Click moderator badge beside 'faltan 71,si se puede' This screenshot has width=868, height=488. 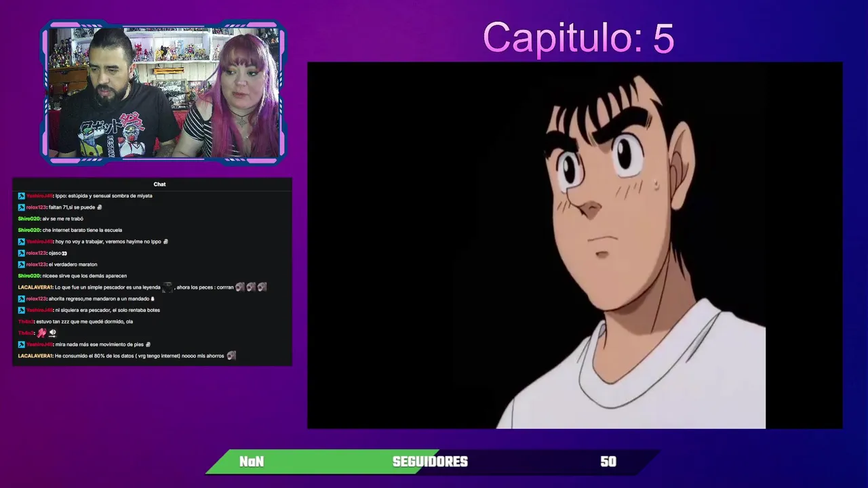[x=21, y=207]
